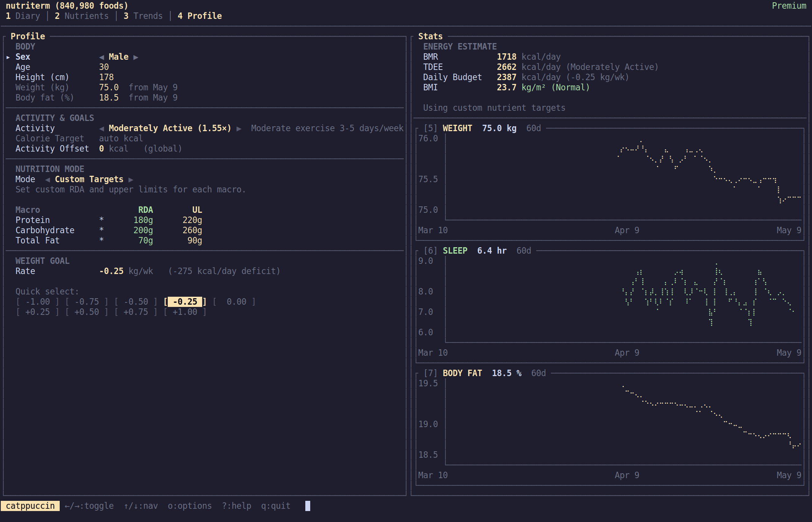812x522 pixels.
Task: Select the -1.00 quick rate option
Action: click(x=38, y=302)
